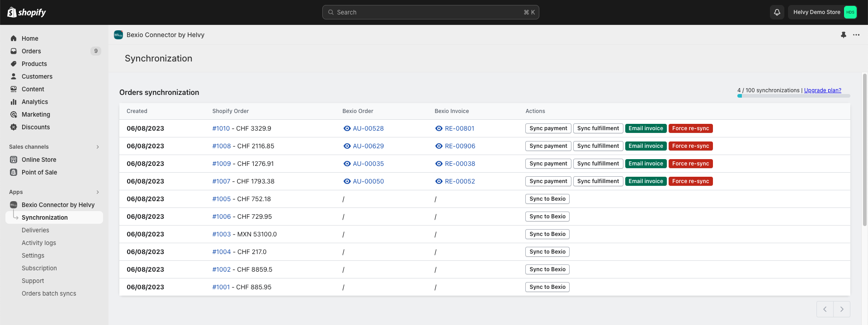
Task: Go to Orders batch syncs page
Action: point(49,293)
